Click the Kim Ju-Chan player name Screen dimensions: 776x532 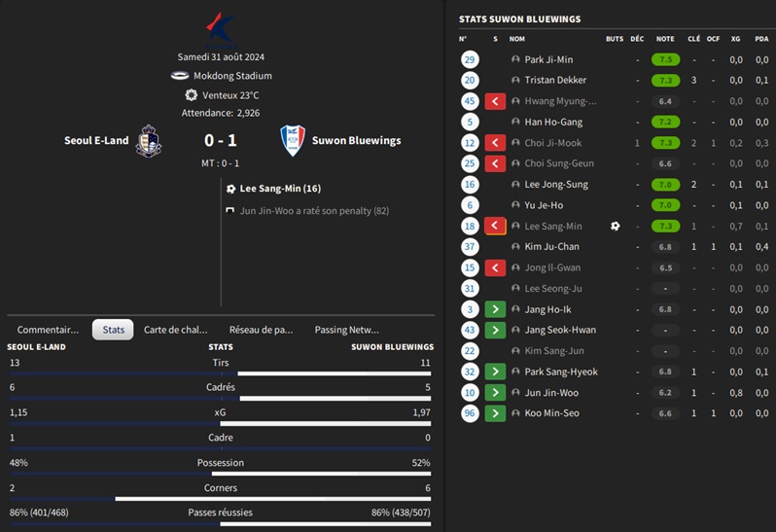click(551, 247)
